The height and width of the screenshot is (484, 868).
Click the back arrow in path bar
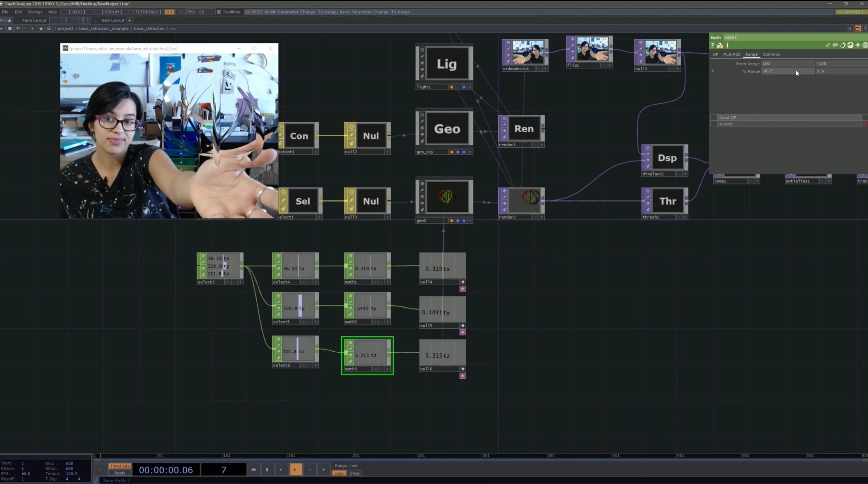(18, 28)
